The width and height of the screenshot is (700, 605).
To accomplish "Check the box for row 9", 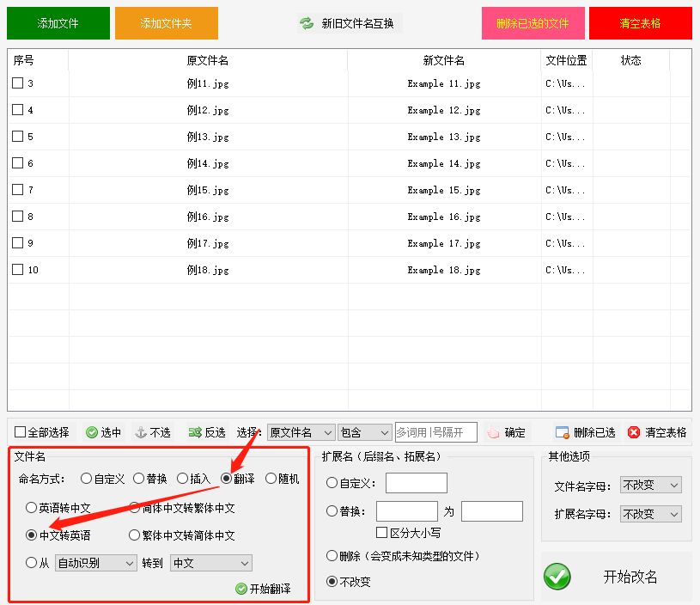I will tap(17, 243).
